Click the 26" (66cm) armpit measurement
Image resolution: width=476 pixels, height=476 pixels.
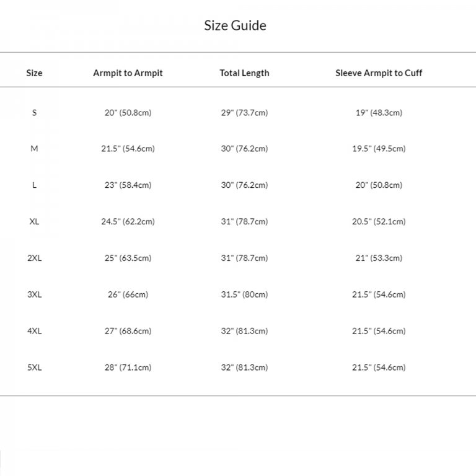coord(128,294)
